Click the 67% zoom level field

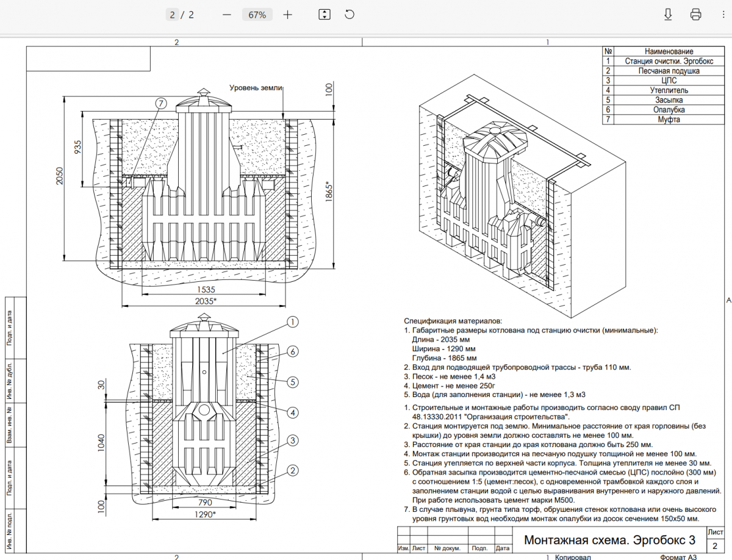click(x=257, y=15)
